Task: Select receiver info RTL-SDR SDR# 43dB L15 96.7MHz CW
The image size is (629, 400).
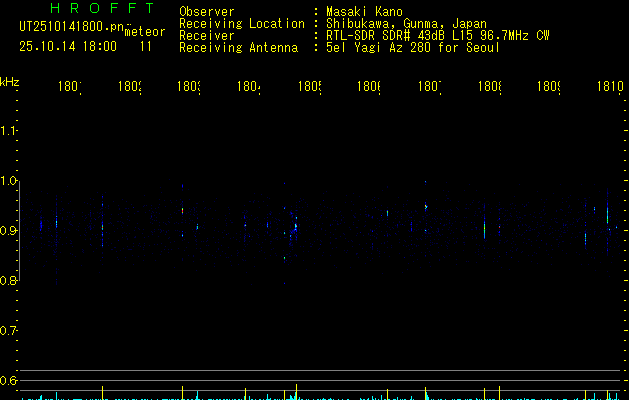Action: tap(438, 36)
